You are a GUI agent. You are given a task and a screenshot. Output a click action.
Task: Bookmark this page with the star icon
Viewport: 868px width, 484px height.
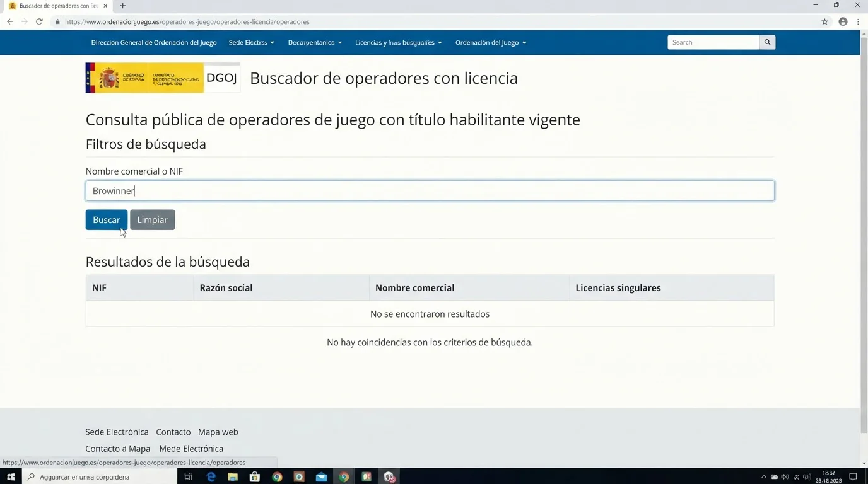[824, 21]
